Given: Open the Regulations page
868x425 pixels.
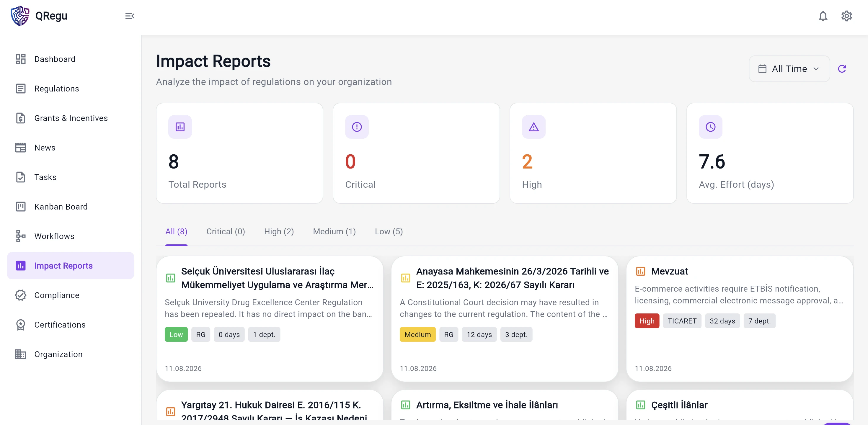Looking at the screenshot, I should pyautogui.click(x=71, y=89).
